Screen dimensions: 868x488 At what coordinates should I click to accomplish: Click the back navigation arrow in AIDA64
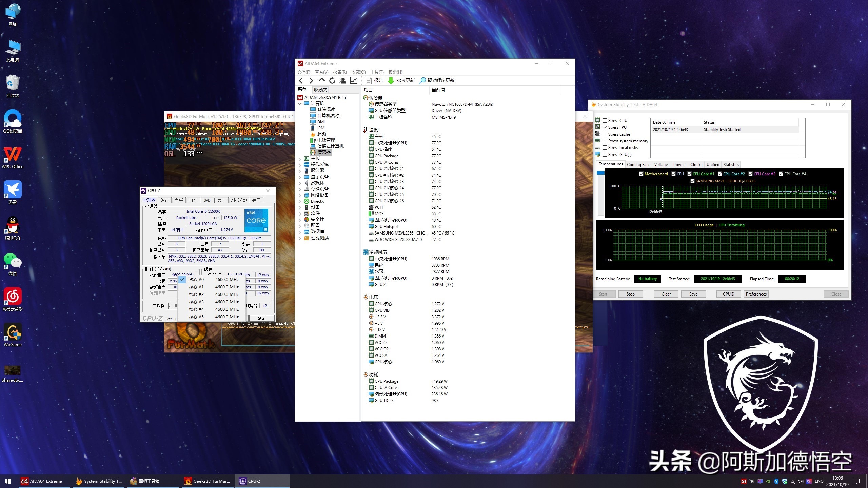[x=301, y=80]
